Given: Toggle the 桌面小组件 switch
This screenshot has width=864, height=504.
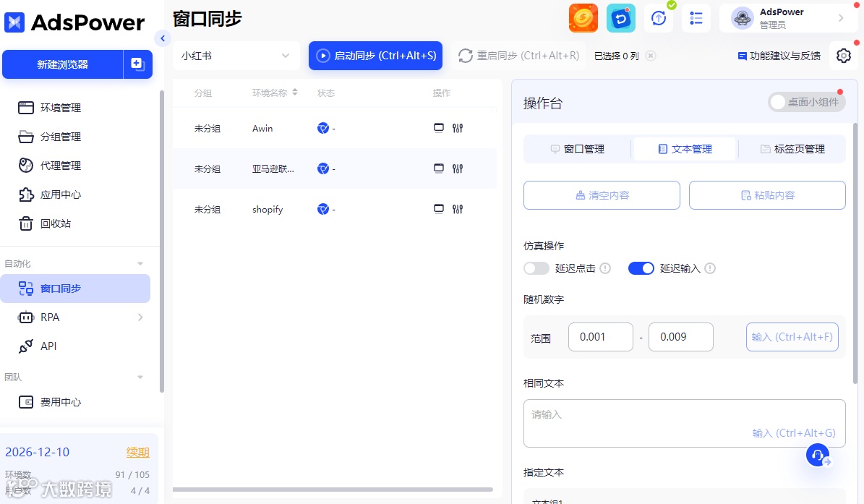Looking at the screenshot, I should click(x=807, y=102).
